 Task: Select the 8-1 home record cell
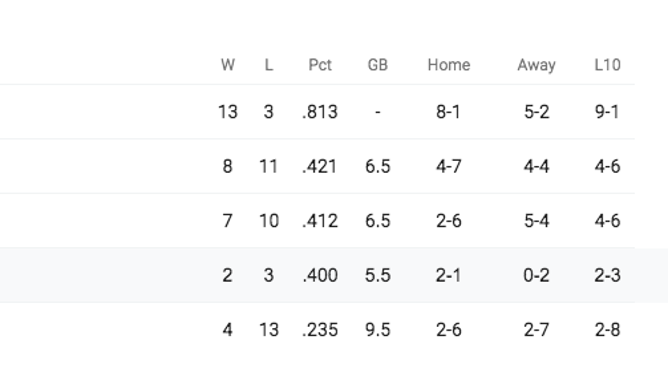[449, 112]
